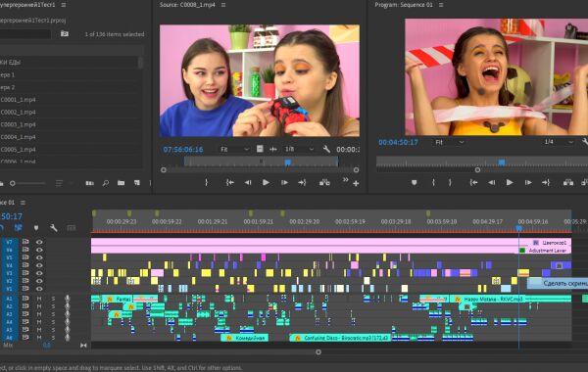Select Happy Mistake audio clip
588x372 pixels.
[x=511, y=299]
